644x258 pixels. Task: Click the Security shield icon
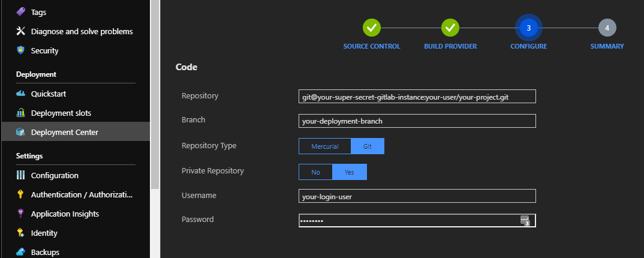point(20,50)
